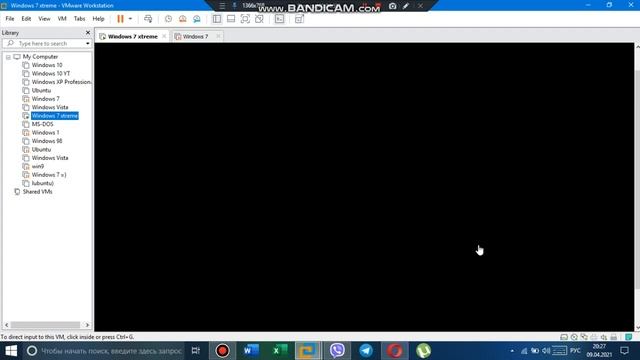Select the MS-DOS VM
Viewport: 640px width, 360px height.
42,124
